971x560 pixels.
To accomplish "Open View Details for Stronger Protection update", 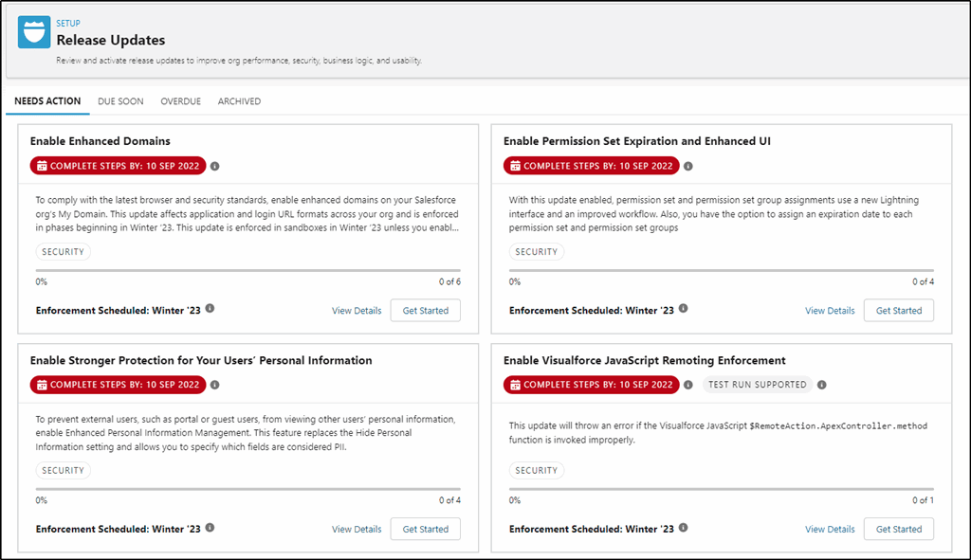I will tap(357, 529).
